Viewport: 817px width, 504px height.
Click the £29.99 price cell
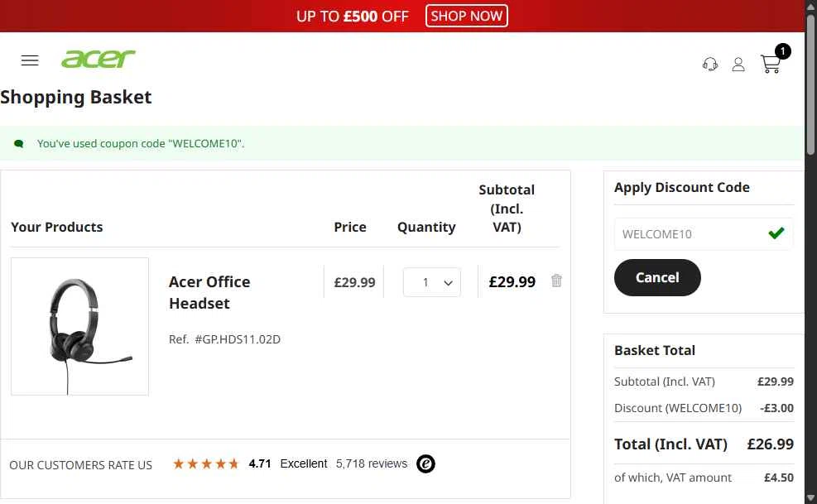click(354, 282)
